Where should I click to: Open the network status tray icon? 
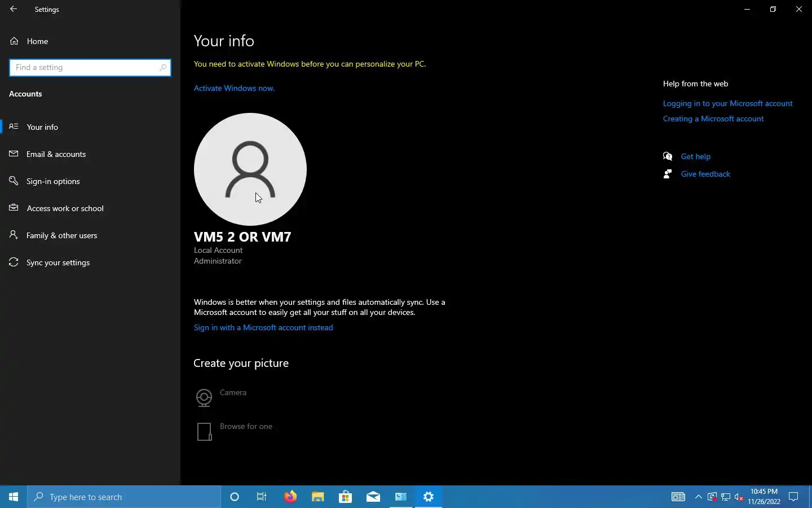pyautogui.click(x=726, y=497)
